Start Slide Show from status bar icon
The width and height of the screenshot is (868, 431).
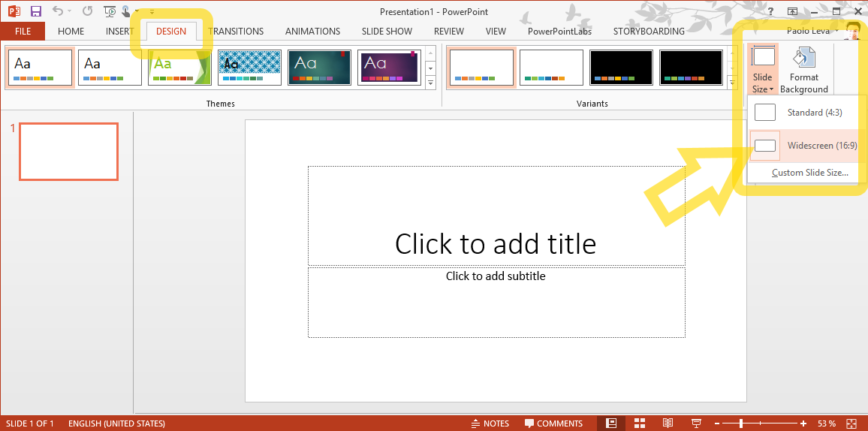(x=696, y=423)
